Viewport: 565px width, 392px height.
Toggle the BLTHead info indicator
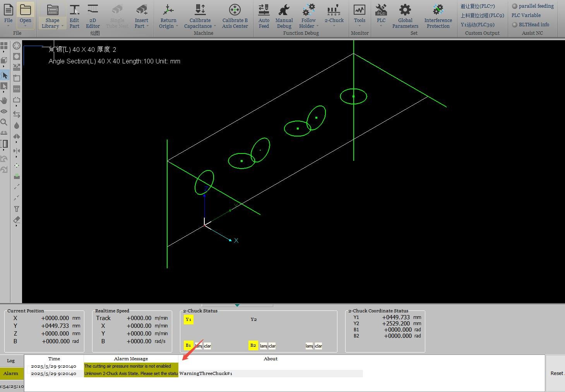point(515,25)
